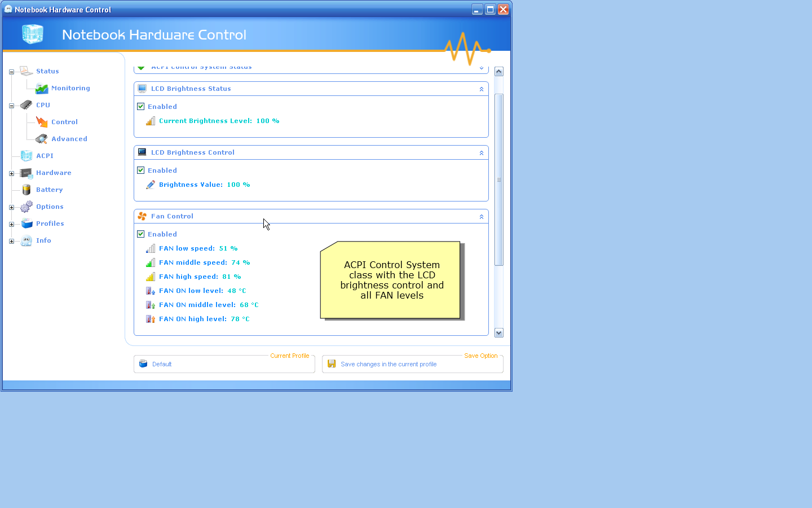Click the Fan Control fan icon
Screen dimensions: 812x508
[142, 216]
